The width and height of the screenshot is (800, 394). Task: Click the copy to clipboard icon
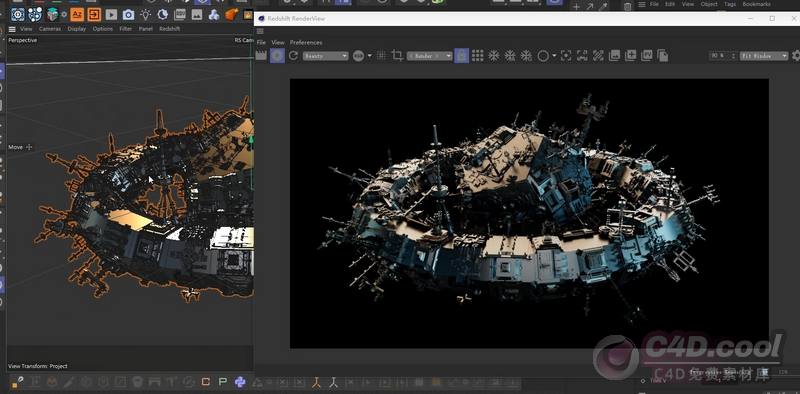coord(663,55)
